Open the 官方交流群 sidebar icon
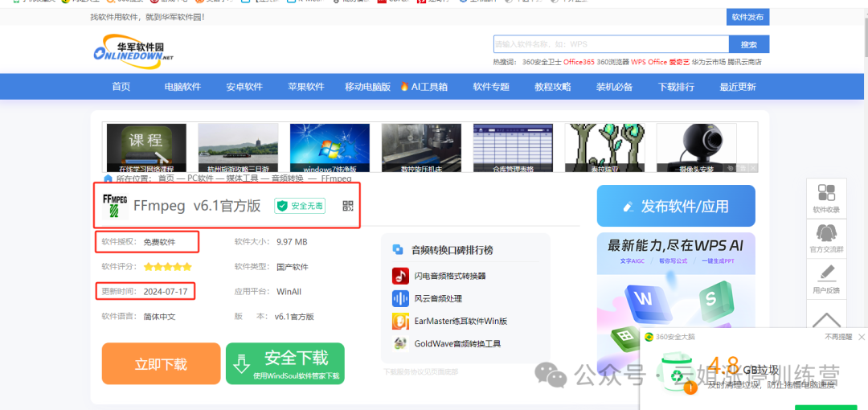This screenshot has height=410, width=868. click(826, 239)
